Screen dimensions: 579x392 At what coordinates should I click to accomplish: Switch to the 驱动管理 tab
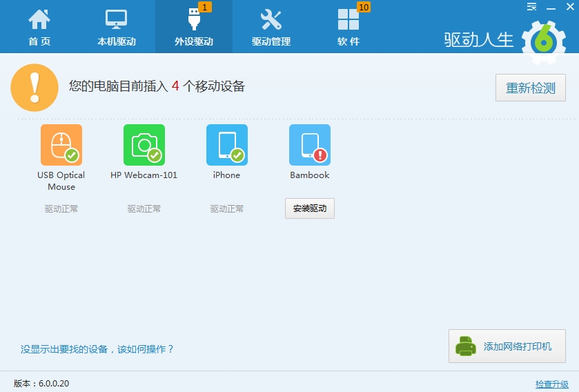[271, 27]
